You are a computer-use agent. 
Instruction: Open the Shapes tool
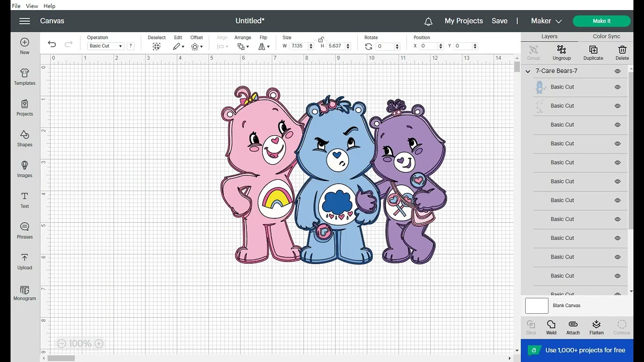click(25, 138)
